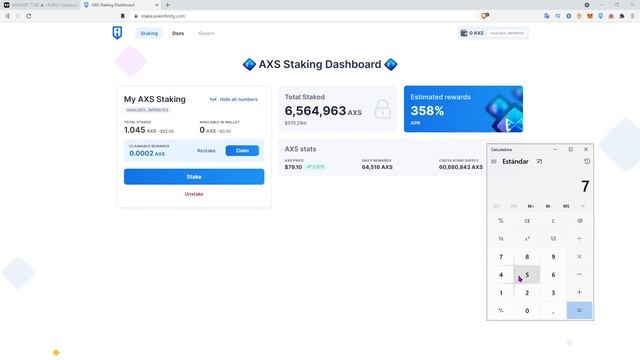640x360 pixels.
Task: Open the calculator history panel icon
Action: pos(587,162)
